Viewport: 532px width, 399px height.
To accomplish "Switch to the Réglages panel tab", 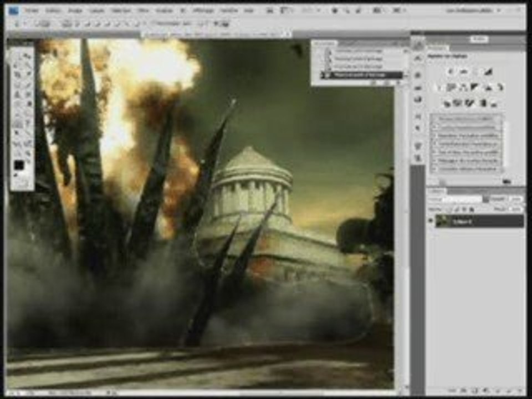I will point(437,48).
